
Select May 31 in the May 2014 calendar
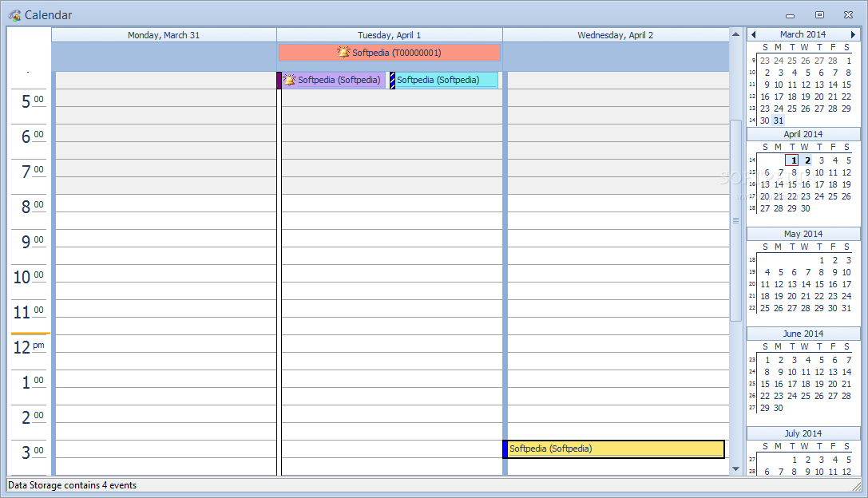point(846,308)
